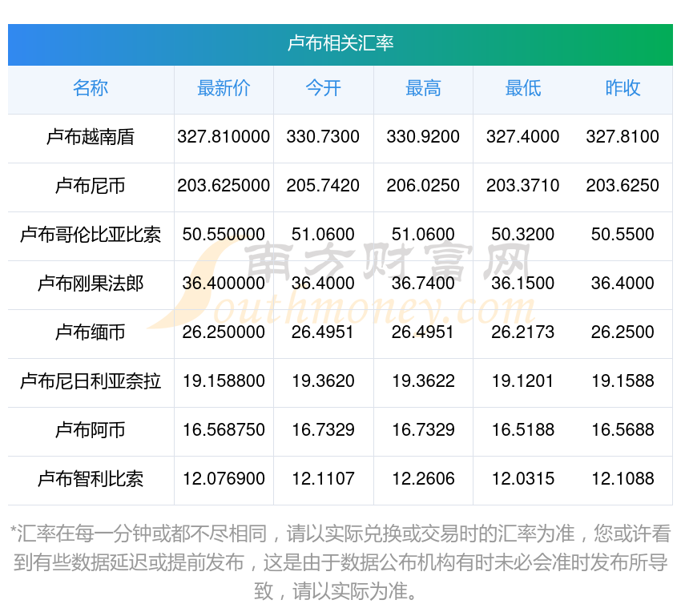Select the 最高 column header
This screenshot has width=681, height=616.
[x=423, y=88]
